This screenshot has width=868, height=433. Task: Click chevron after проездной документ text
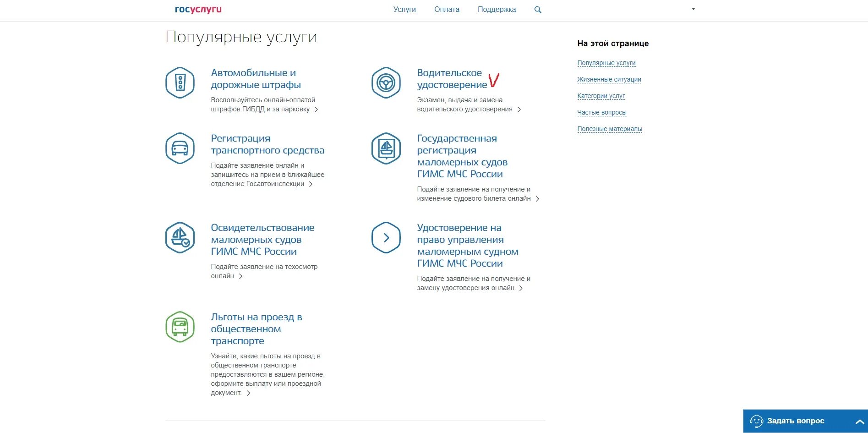(x=248, y=393)
